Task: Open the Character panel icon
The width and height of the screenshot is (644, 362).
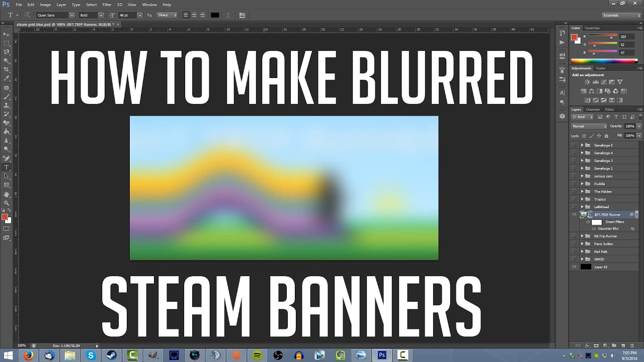Action: [x=562, y=93]
